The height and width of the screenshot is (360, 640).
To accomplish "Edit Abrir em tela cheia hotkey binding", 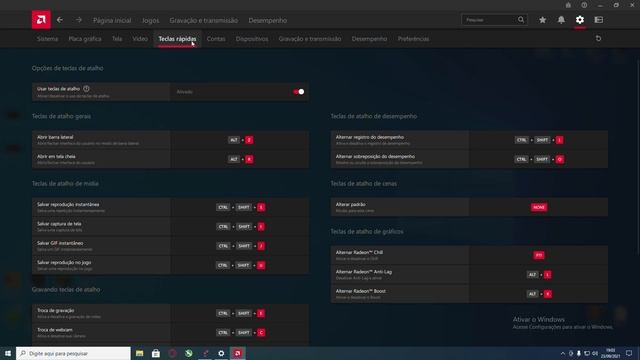I will 240,159.
